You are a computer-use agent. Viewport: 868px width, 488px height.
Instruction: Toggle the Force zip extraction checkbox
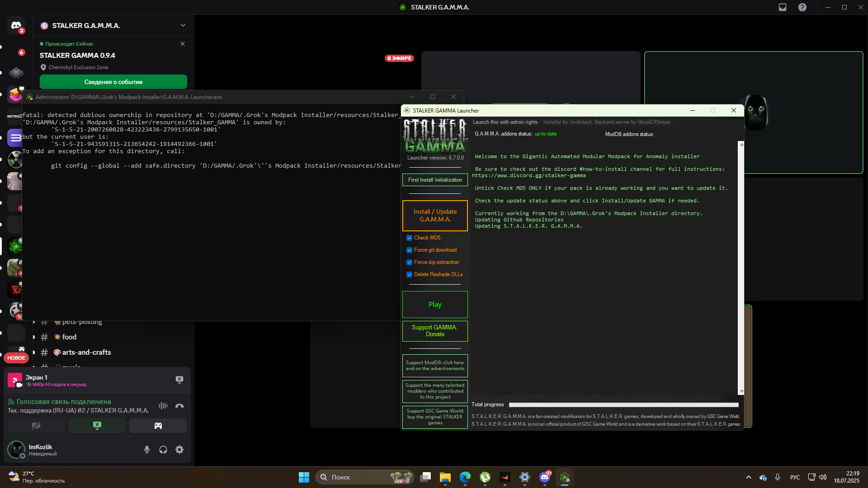(409, 263)
